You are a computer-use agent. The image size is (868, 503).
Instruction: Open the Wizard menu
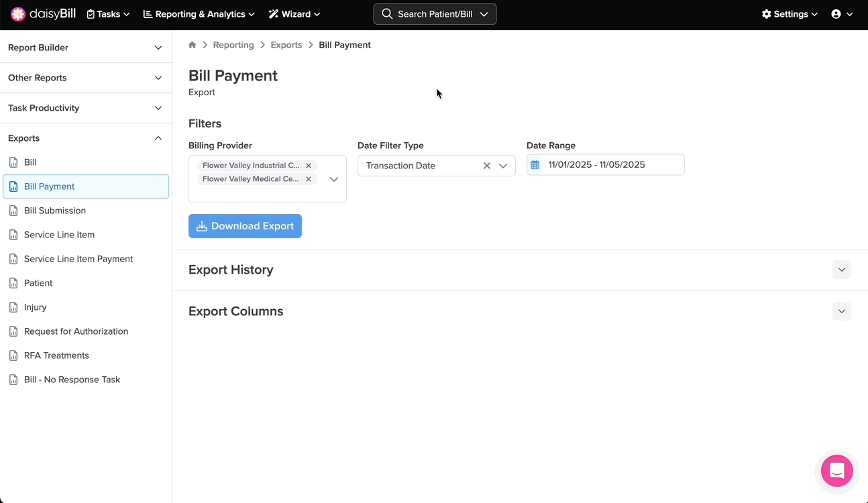click(294, 14)
